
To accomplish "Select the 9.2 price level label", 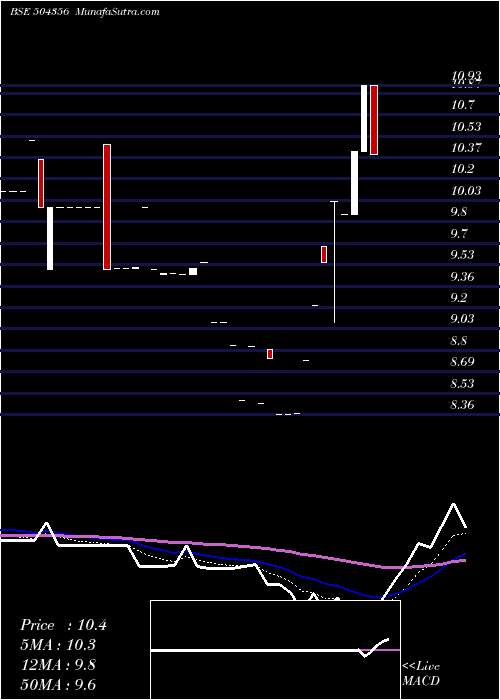I will (459, 297).
